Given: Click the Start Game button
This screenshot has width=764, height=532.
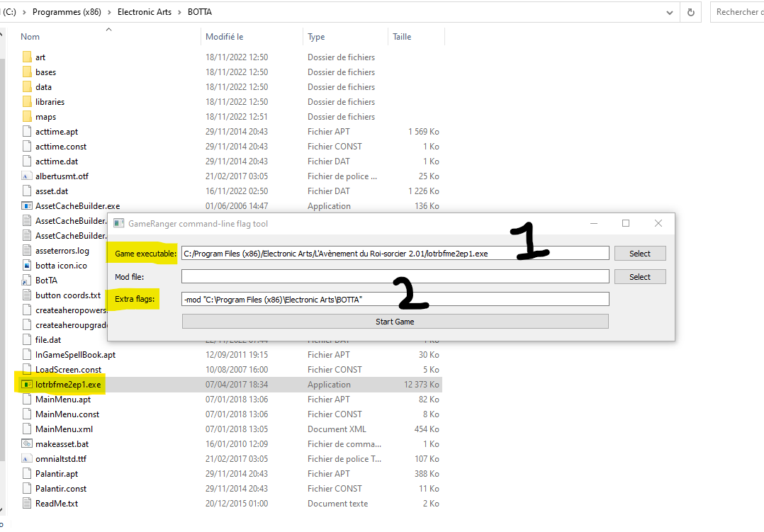Looking at the screenshot, I should [395, 322].
